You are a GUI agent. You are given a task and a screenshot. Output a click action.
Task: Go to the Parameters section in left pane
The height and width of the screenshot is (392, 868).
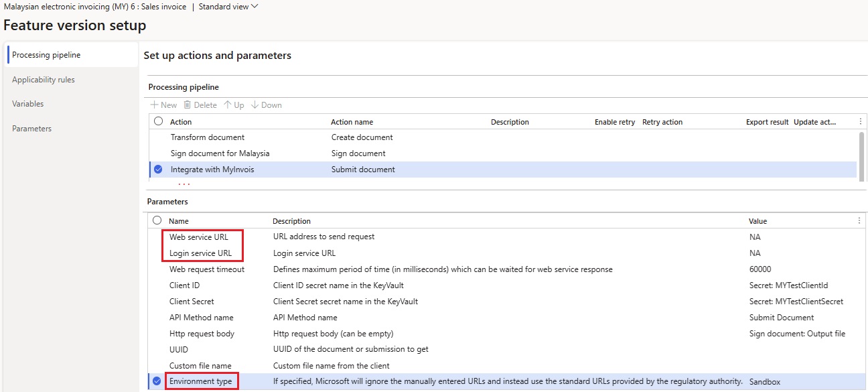click(31, 128)
